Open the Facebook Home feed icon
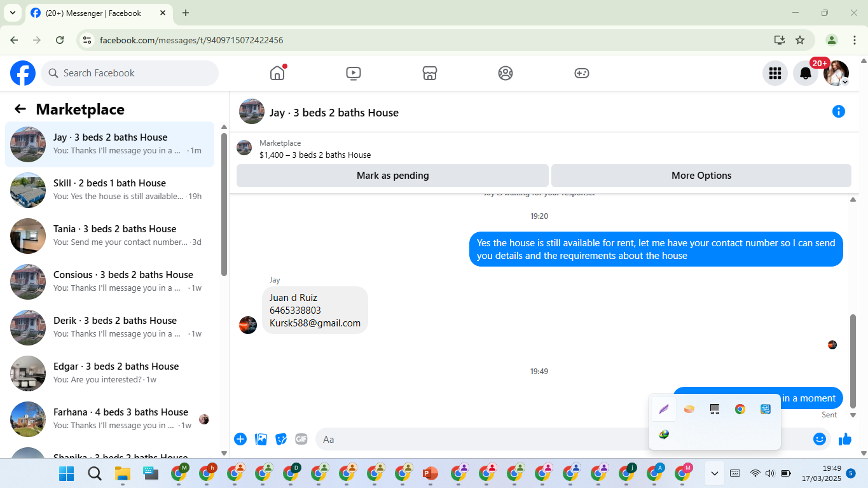Screen dimensions: 868x488 277,73
